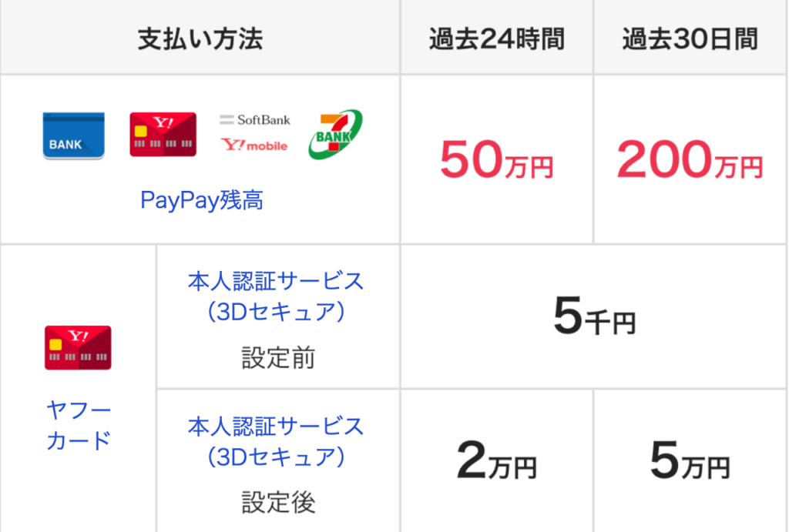Viewport: 789px width, 532px height.
Task: Open the PayPay残高 link
Action: 201,199
